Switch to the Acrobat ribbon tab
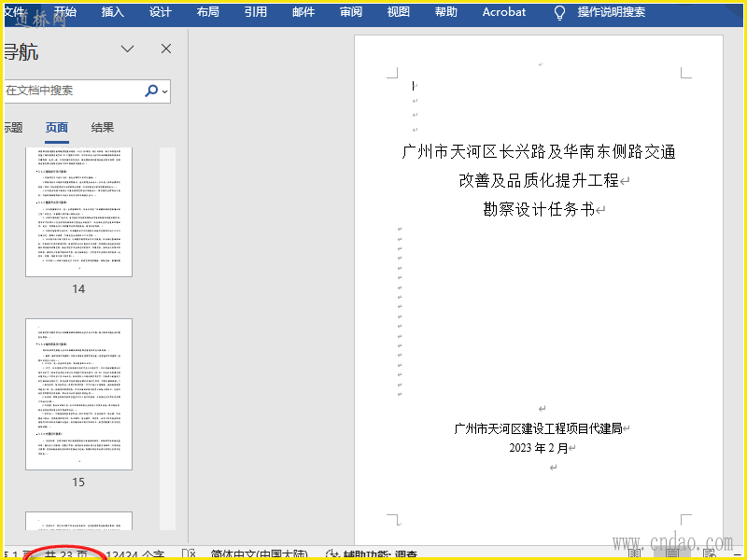The height and width of the screenshot is (560, 747). (x=504, y=12)
